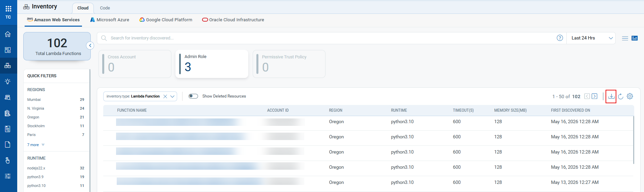Open the Investigate search sidebar icon
Image resolution: width=644 pixels, height=192 pixels.
(8, 97)
